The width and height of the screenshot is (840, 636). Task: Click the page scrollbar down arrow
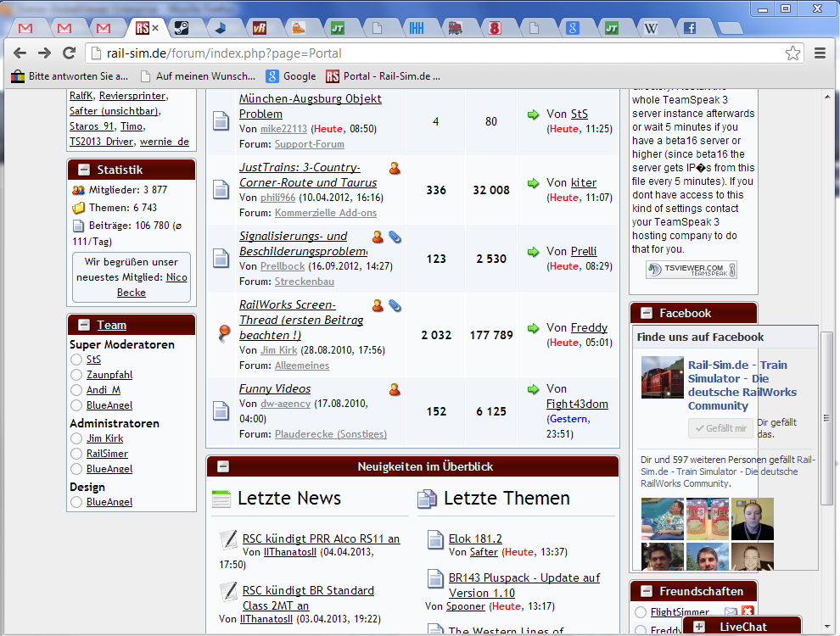tap(827, 627)
